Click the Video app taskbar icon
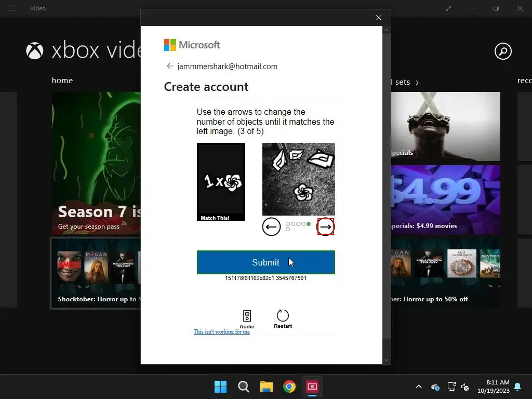 [x=312, y=387]
